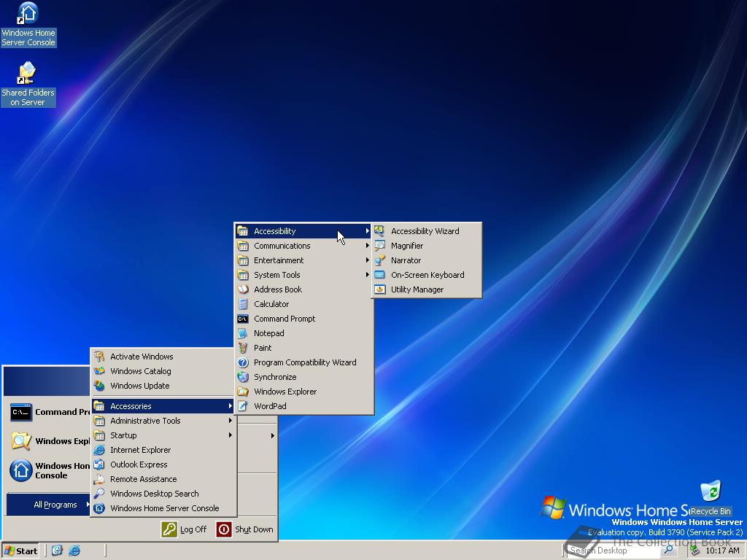Image resolution: width=747 pixels, height=560 pixels.
Task: Click the Paint icon
Action: [x=243, y=348]
